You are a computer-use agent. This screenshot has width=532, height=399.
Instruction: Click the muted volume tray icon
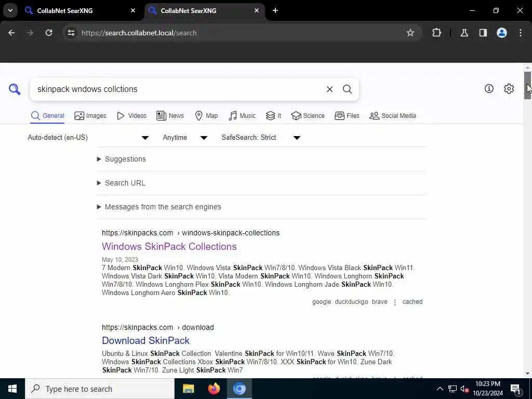pyautogui.click(x=464, y=389)
